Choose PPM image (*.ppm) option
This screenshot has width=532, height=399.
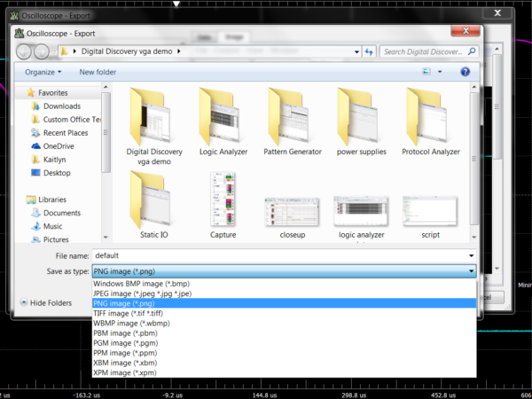tap(285, 353)
